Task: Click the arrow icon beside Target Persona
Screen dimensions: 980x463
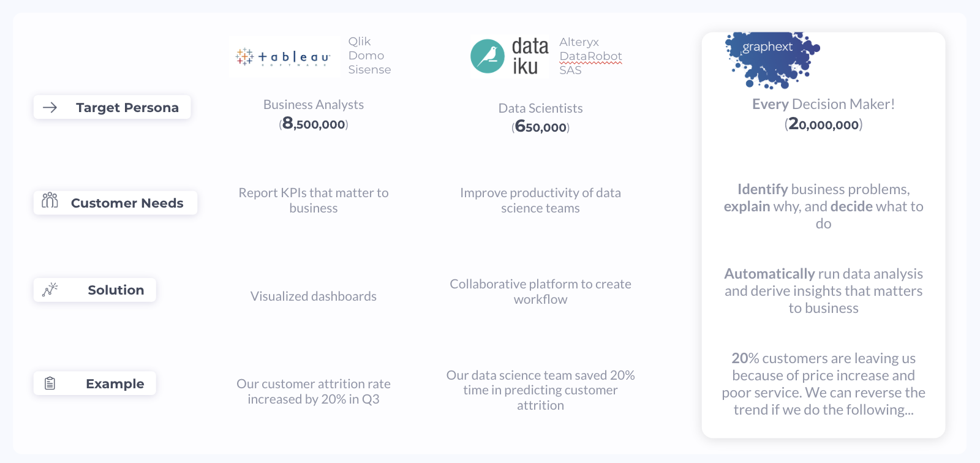Action: tap(50, 108)
